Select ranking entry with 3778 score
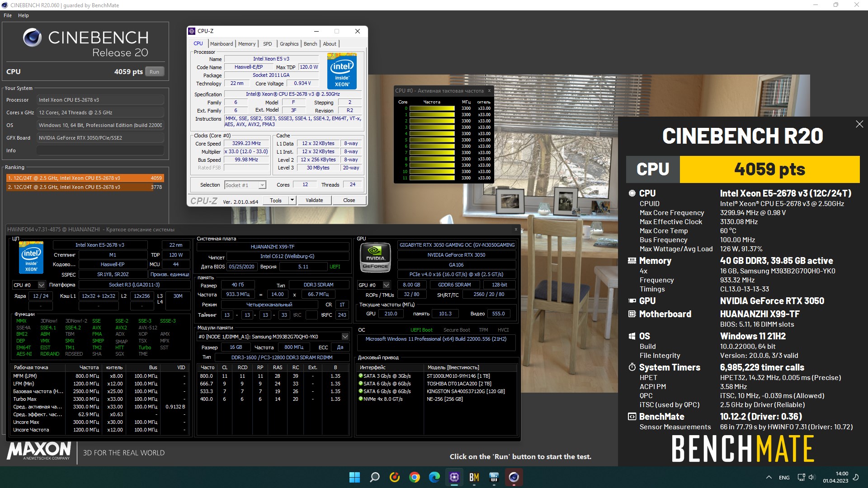Viewport: 868px width, 488px height. point(85,187)
